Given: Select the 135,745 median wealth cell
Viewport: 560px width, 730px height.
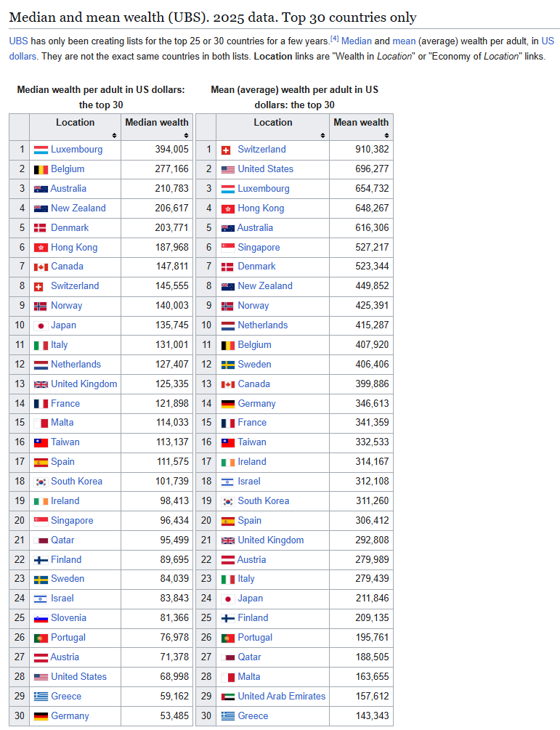Looking at the screenshot, I should 157,325.
